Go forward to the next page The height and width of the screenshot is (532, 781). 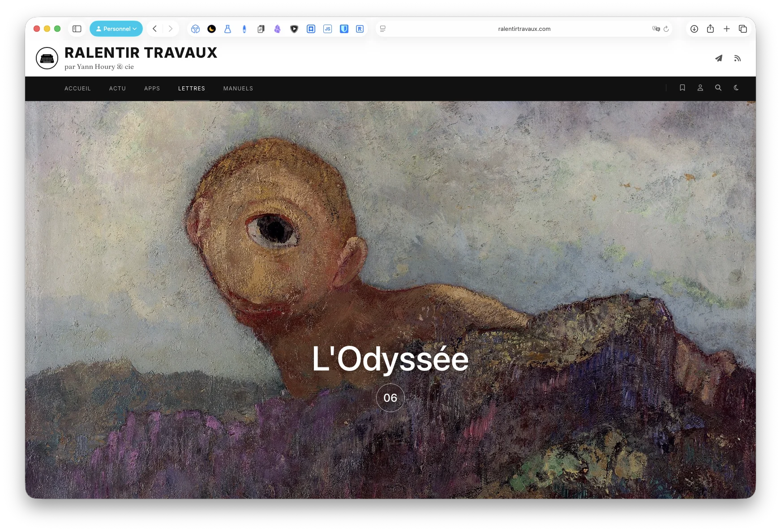(171, 29)
